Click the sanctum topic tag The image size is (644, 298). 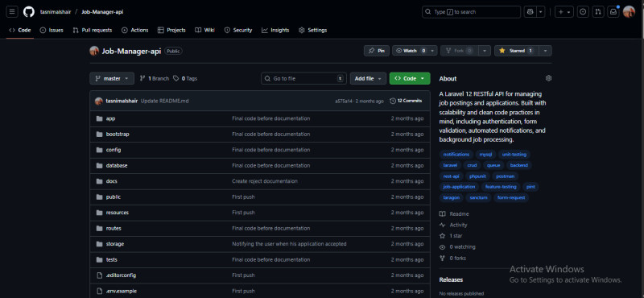[478, 197]
